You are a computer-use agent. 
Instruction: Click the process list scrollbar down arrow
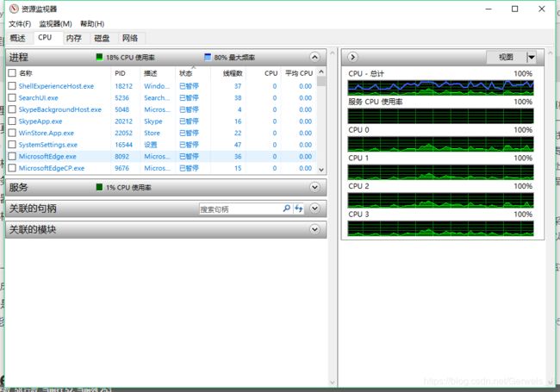[x=321, y=170]
